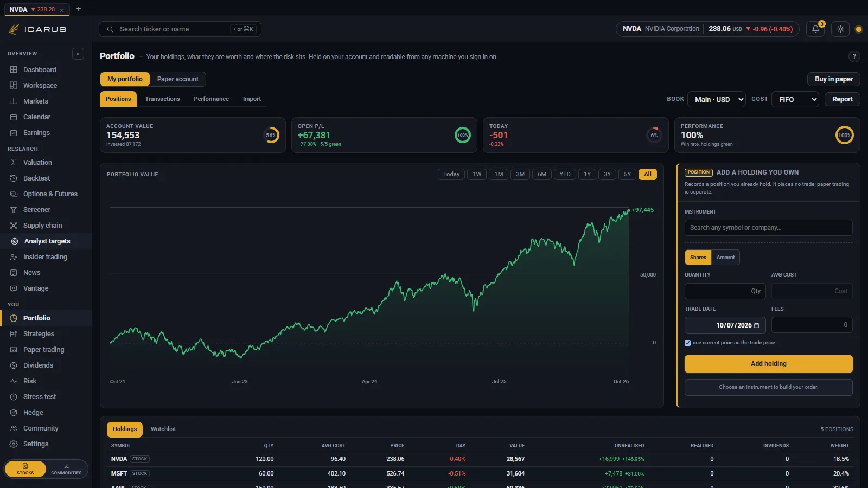Click the Dividends coin icon
The width and height of the screenshot is (868, 488).
pyautogui.click(x=14, y=365)
